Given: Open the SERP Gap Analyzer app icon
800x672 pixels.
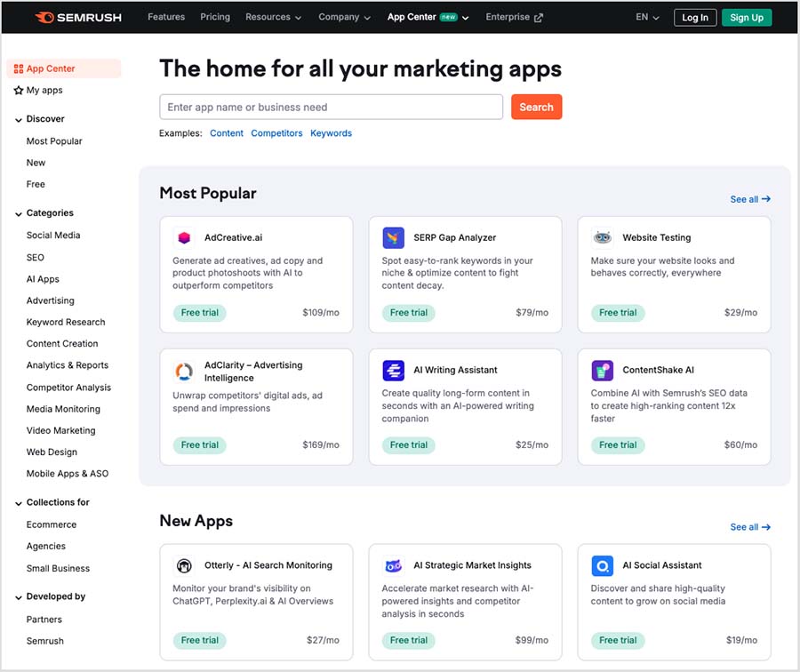Looking at the screenshot, I should click(x=394, y=237).
